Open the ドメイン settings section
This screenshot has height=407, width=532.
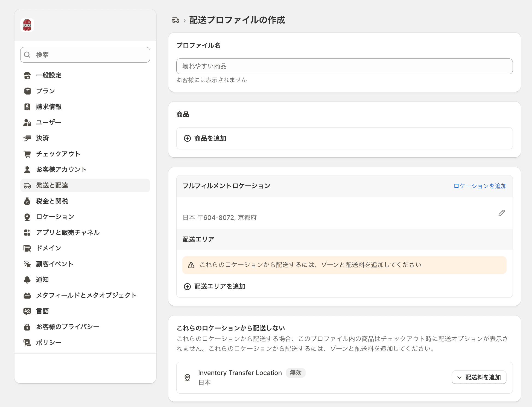pos(48,248)
